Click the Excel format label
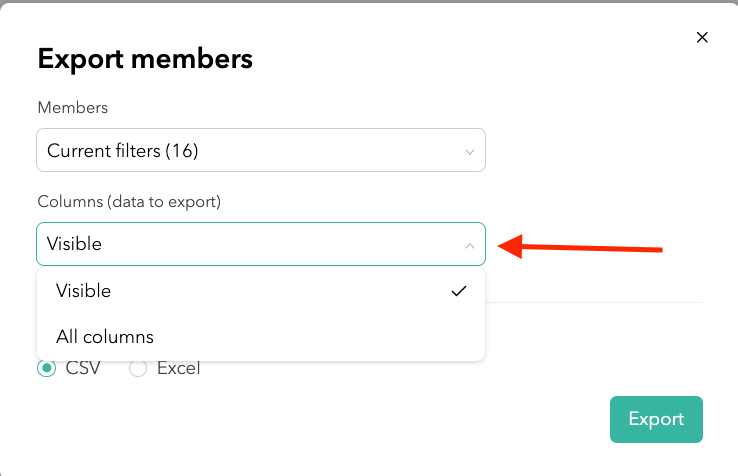This screenshot has width=738, height=476. tap(178, 368)
